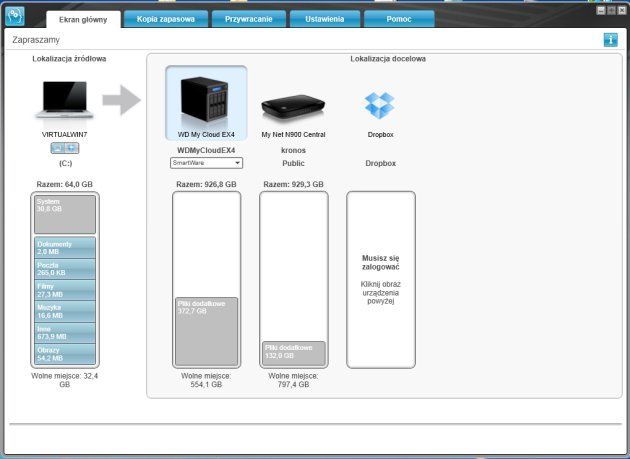The height and width of the screenshot is (459, 630).
Task: Click the (C:) drive label
Action: pyautogui.click(x=65, y=164)
